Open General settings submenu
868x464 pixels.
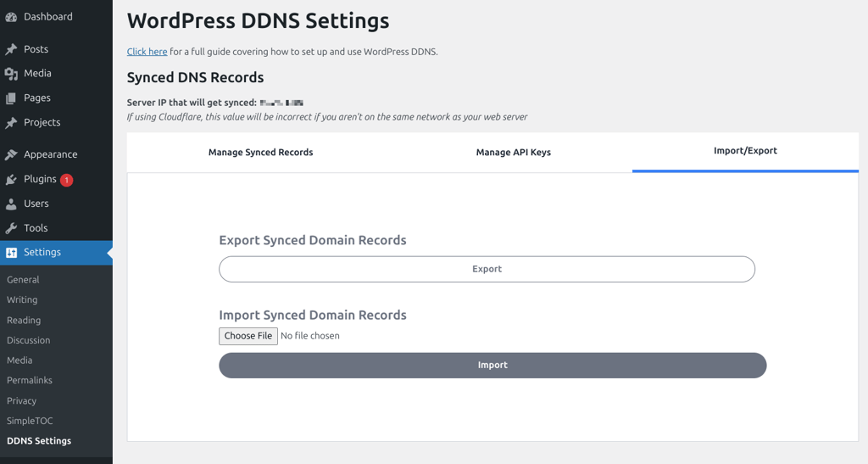(x=23, y=280)
